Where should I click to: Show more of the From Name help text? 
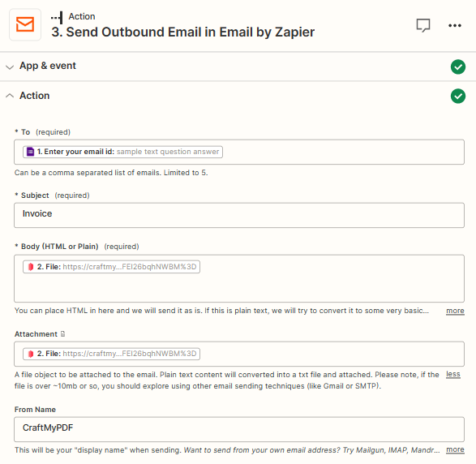pyautogui.click(x=455, y=449)
